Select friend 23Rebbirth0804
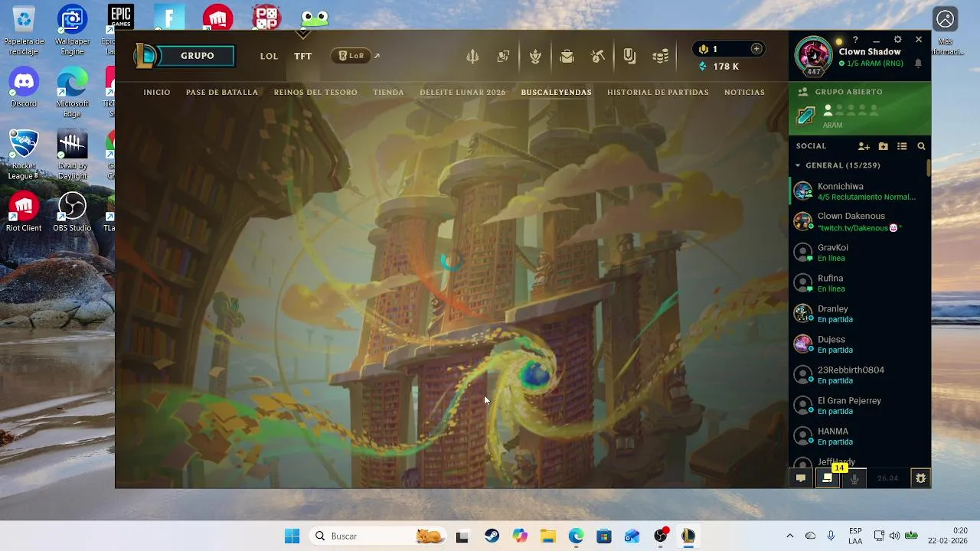 click(860, 375)
